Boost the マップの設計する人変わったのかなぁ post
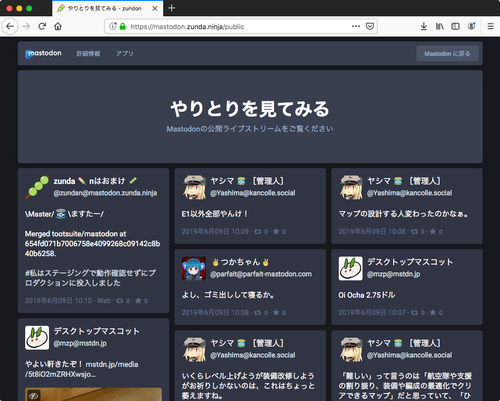 [x=414, y=232]
